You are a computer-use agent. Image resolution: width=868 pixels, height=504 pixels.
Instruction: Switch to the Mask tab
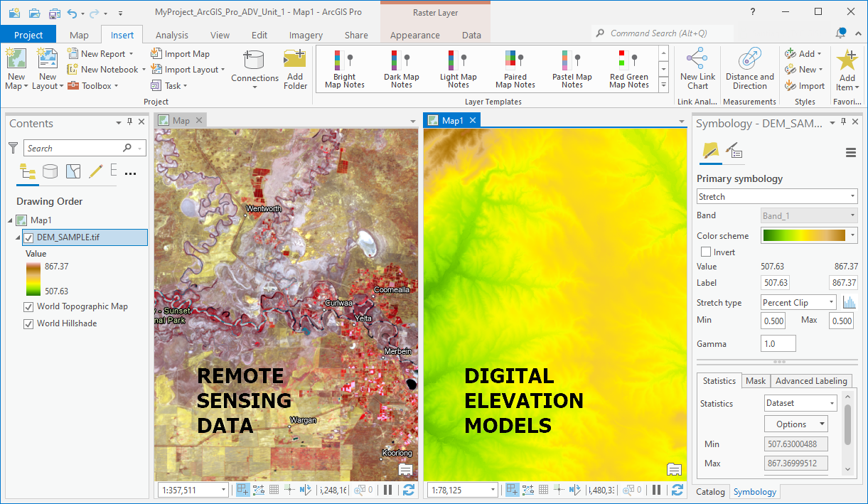(x=756, y=381)
